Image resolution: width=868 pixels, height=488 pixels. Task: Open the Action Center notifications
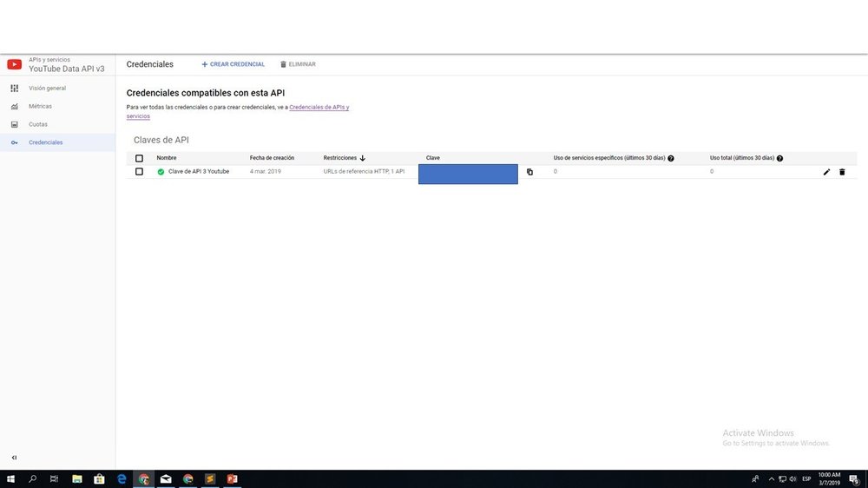point(854,479)
